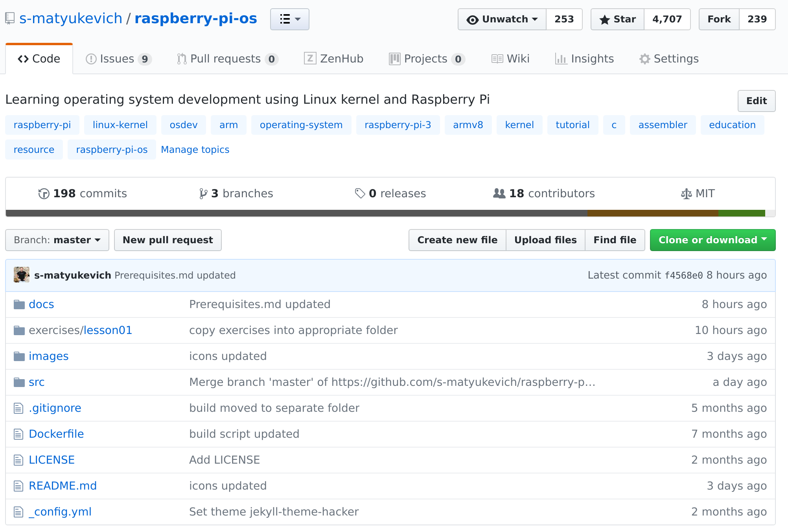
Task: Click Edit description button
Action: click(757, 101)
